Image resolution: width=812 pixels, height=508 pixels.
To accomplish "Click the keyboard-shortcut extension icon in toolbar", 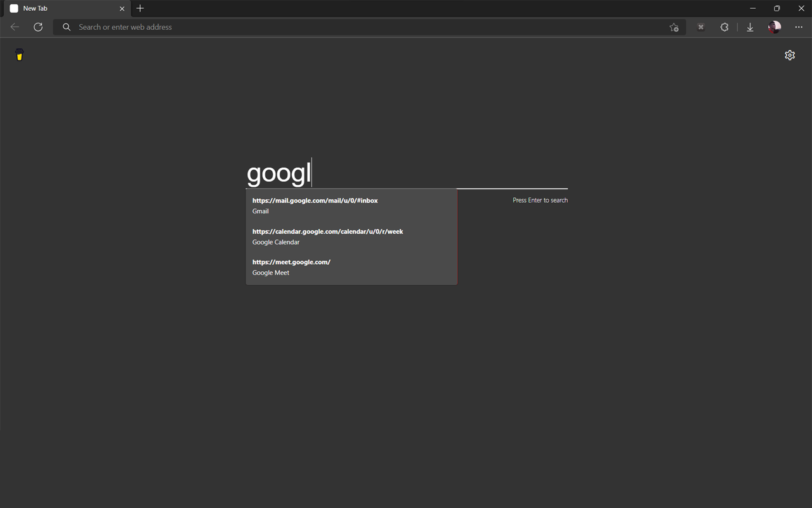I will click(x=701, y=27).
